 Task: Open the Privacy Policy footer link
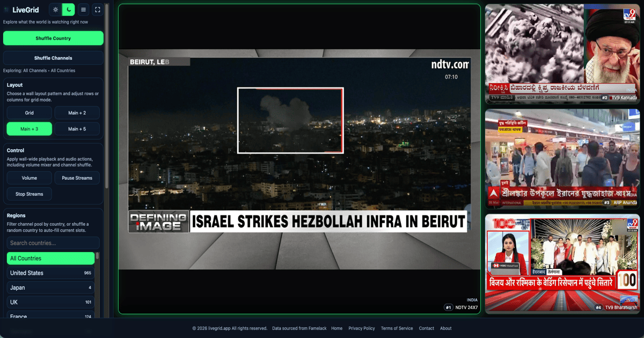[x=362, y=328]
